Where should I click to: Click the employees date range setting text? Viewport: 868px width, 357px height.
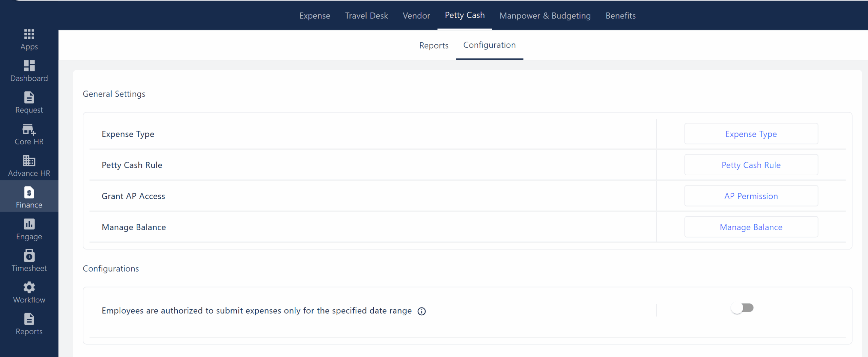point(257,311)
